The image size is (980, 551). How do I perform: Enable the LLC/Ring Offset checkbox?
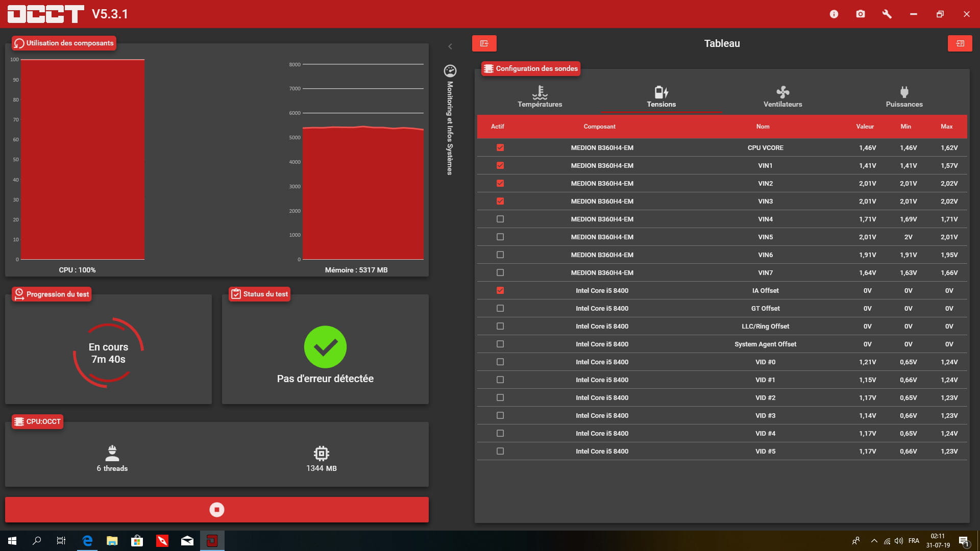pyautogui.click(x=500, y=326)
